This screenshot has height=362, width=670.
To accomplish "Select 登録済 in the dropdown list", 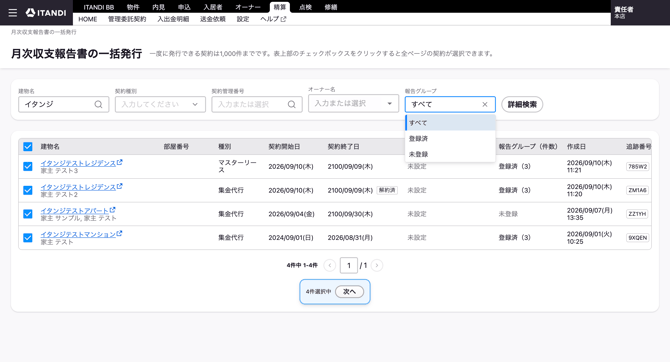I will [450, 138].
